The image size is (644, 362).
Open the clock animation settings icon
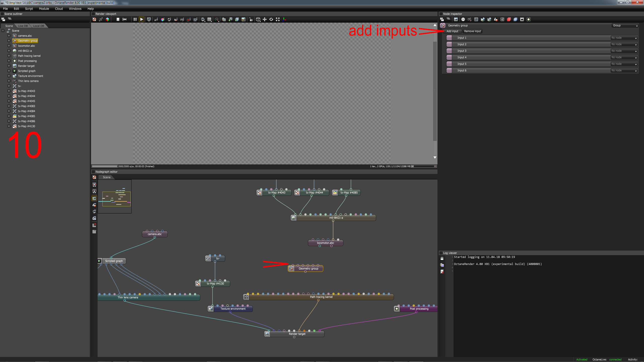[x=463, y=19]
